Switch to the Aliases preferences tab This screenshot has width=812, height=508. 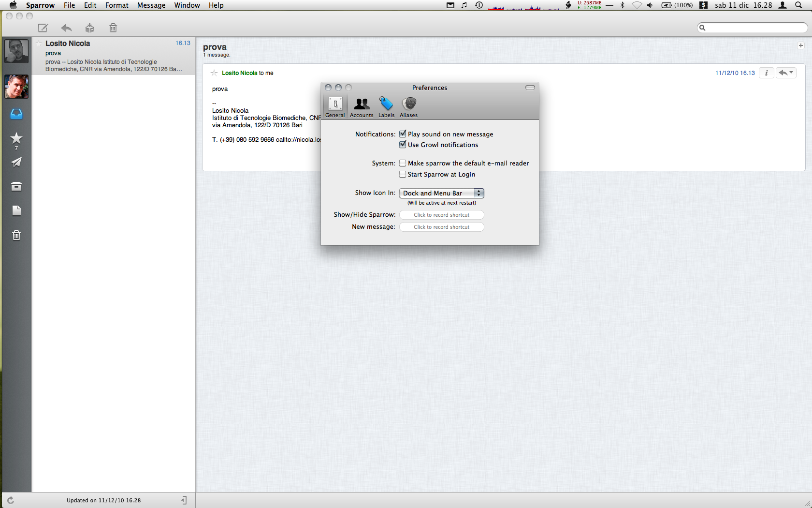tap(409, 107)
